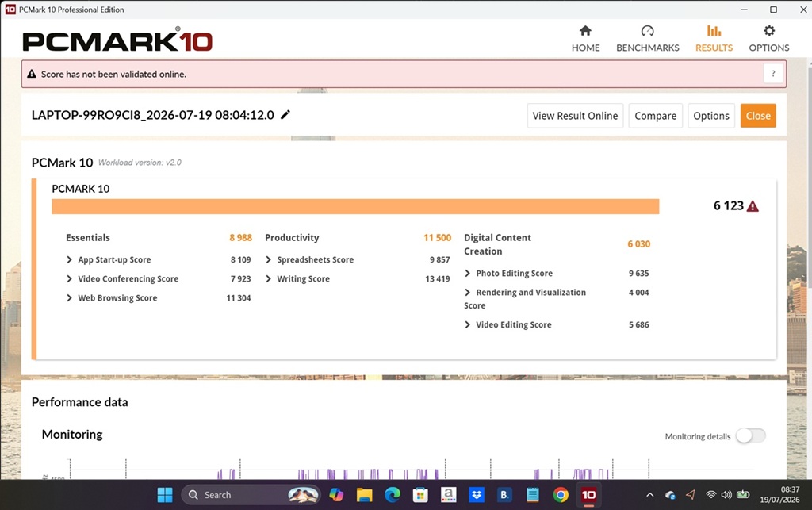Go to the HOME section
This screenshot has height=510, width=812.
click(x=585, y=38)
